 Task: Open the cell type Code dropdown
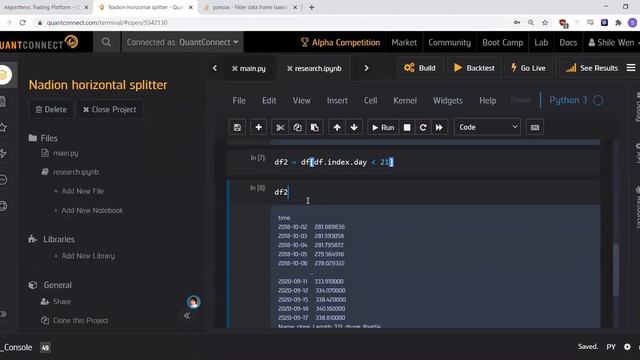[x=487, y=127]
